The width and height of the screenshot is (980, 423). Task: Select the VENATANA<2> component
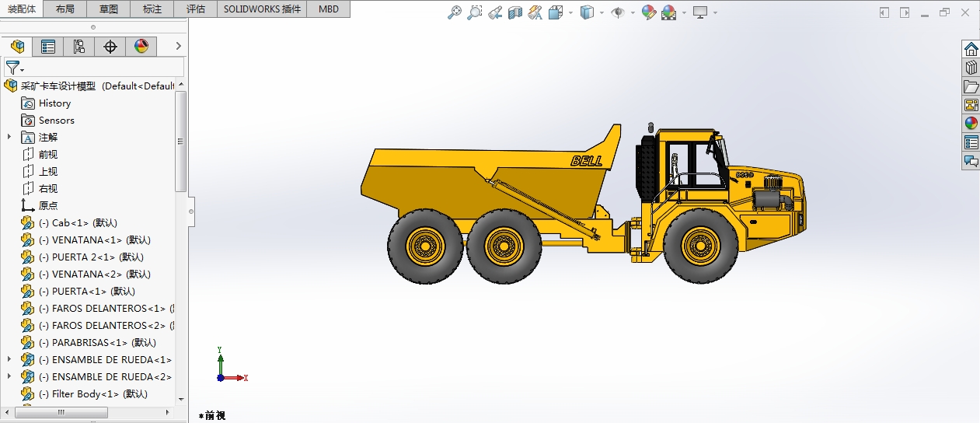point(85,274)
